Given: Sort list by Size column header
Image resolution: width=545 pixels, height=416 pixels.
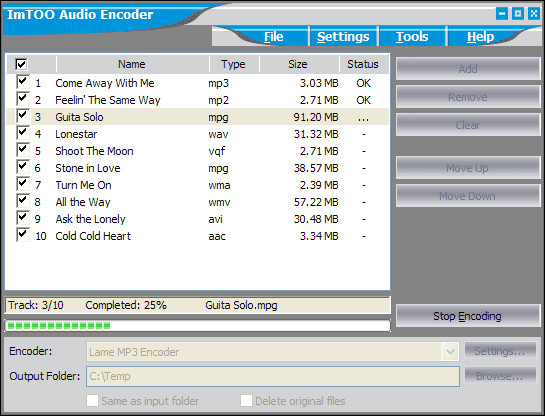Looking at the screenshot, I should [x=298, y=64].
